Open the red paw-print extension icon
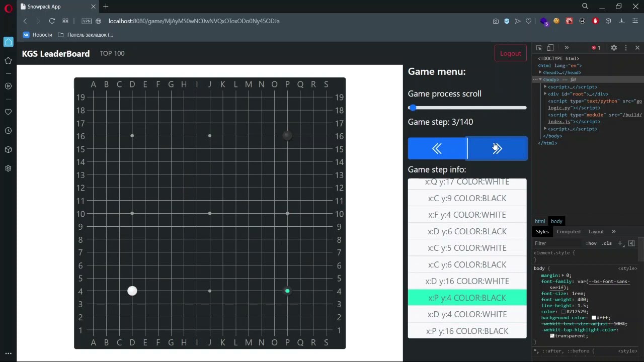Image resolution: width=644 pixels, height=362 pixels. pos(570,21)
